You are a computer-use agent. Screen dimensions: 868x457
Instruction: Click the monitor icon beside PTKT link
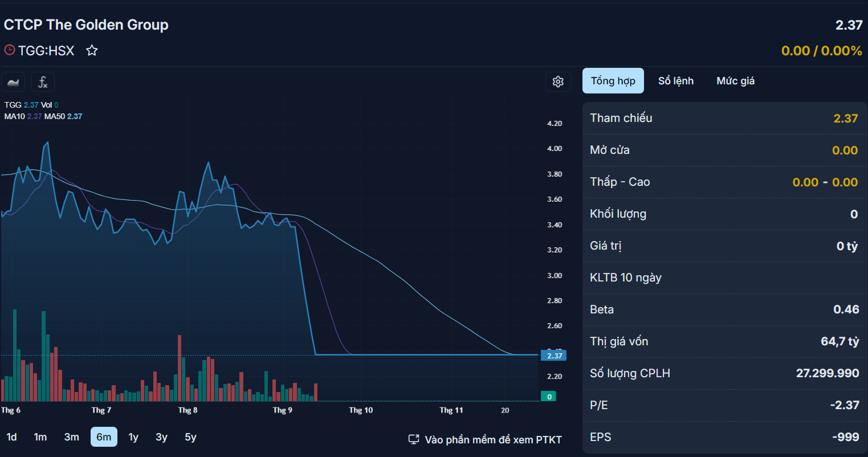click(x=414, y=439)
